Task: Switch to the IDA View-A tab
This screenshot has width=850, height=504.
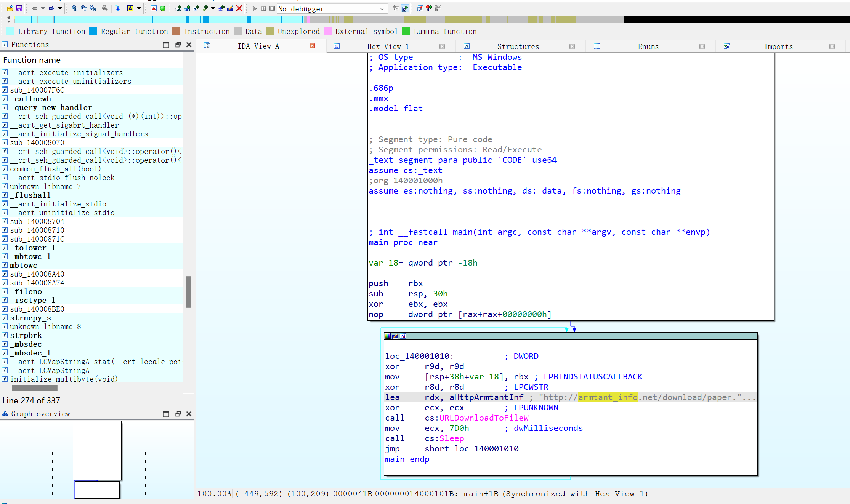Action: point(258,46)
